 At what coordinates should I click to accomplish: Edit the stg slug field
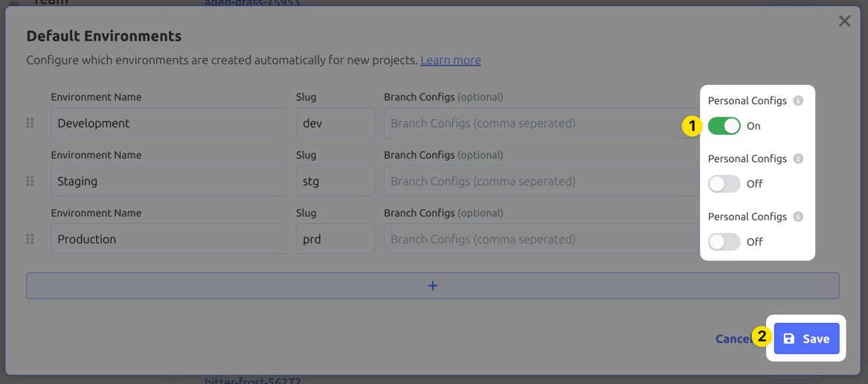pyautogui.click(x=335, y=181)
